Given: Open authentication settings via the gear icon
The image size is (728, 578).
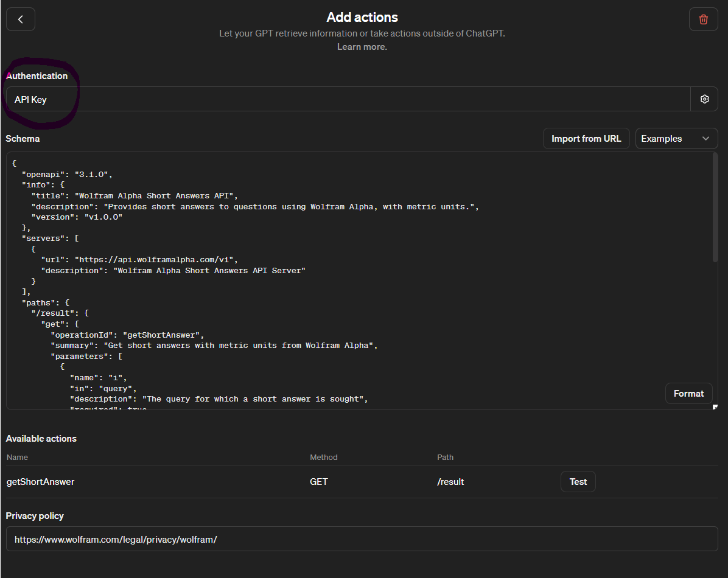Looking at the screenshot, I should (704, 99).
